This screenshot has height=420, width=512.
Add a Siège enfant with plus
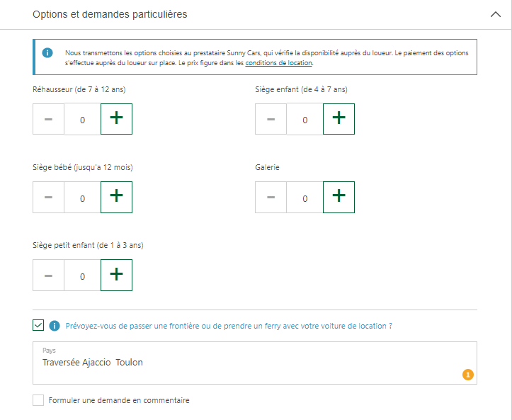[339, 119]
